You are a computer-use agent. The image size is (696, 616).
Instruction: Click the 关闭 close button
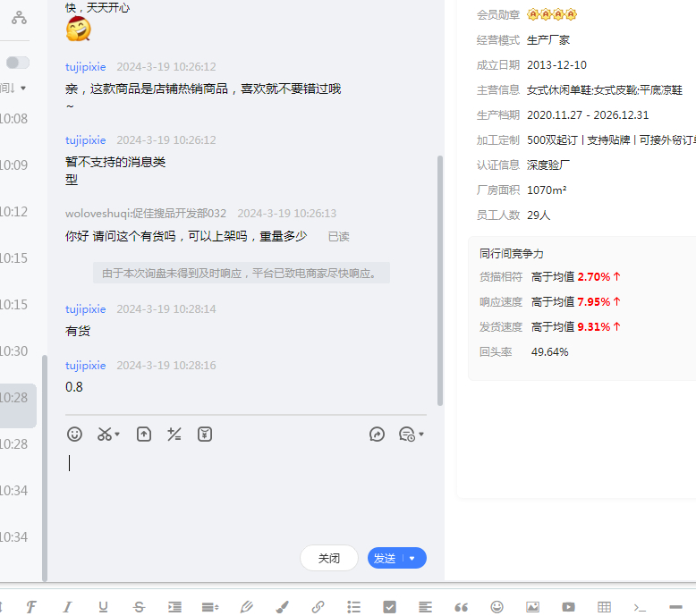pos(329,559)
